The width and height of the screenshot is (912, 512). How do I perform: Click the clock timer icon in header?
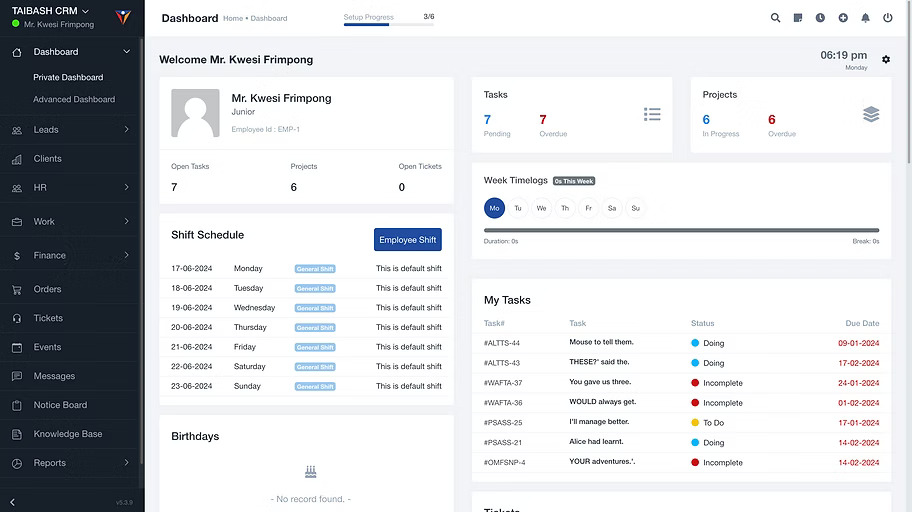[820, 18]
